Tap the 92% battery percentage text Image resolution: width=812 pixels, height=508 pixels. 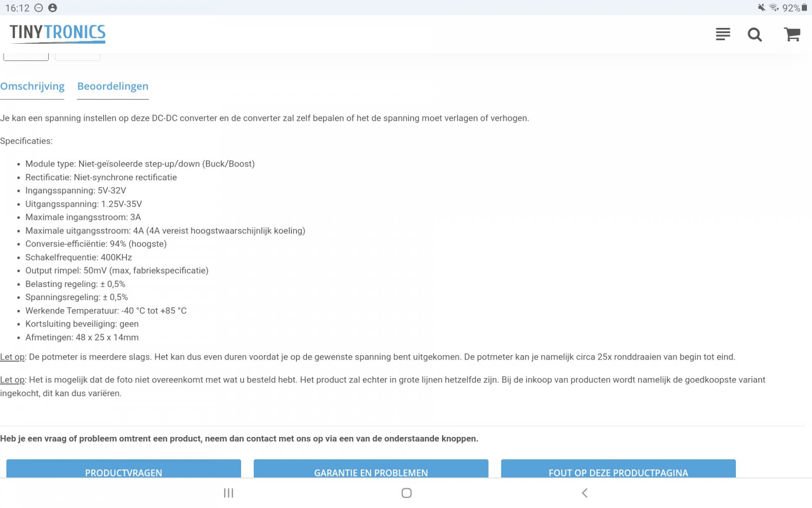791,8
